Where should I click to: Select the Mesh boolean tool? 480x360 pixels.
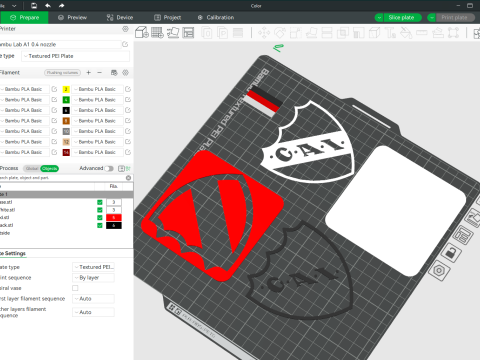tap(343, 33)
